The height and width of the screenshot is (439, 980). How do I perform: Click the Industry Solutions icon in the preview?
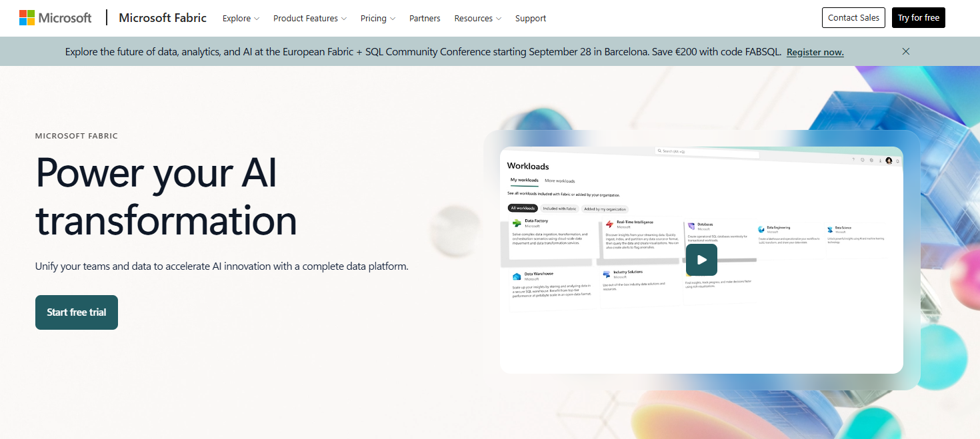607,274
